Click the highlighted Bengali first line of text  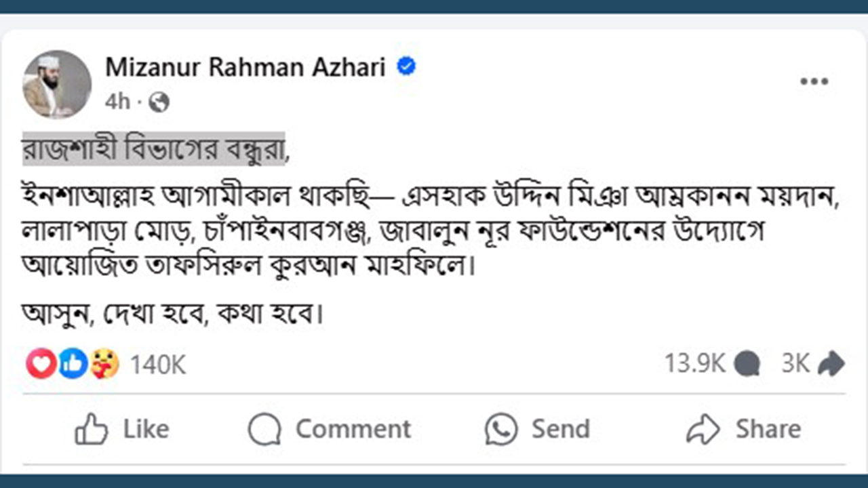(x=154, y=149)
